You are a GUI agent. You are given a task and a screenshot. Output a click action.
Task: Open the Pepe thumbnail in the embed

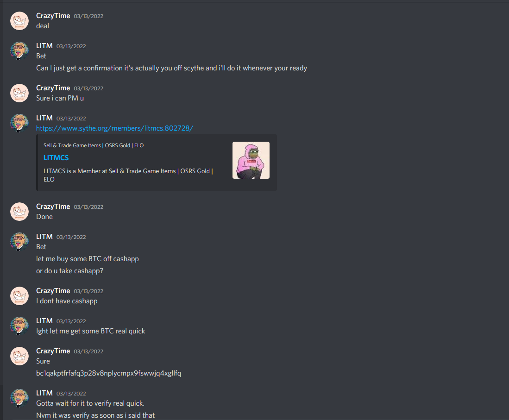(x=251, y=160)
